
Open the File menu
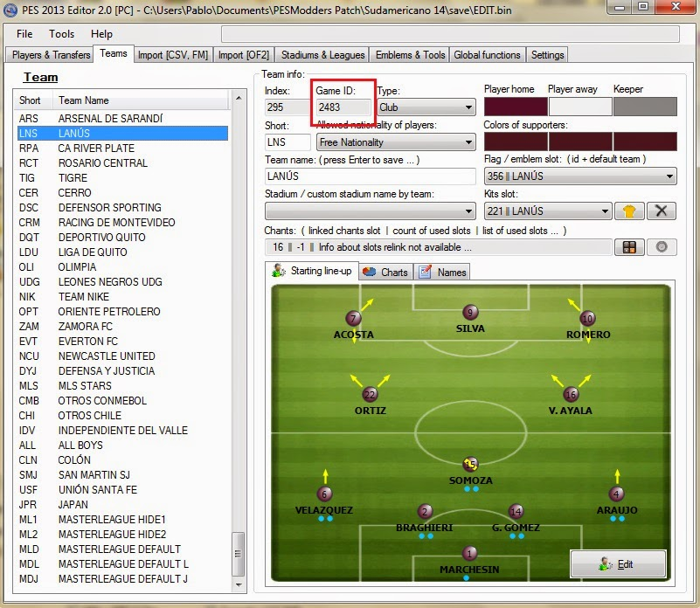(x=24, y=34)
